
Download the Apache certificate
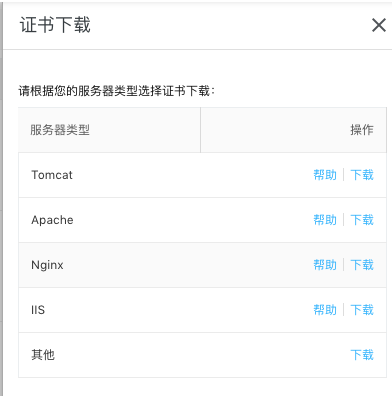tap(362, 220)
